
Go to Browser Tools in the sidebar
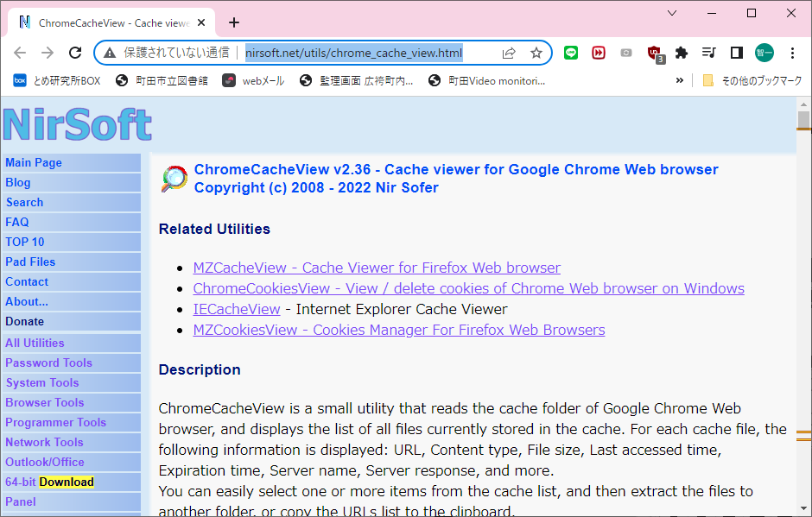click(x=45, y=402)
